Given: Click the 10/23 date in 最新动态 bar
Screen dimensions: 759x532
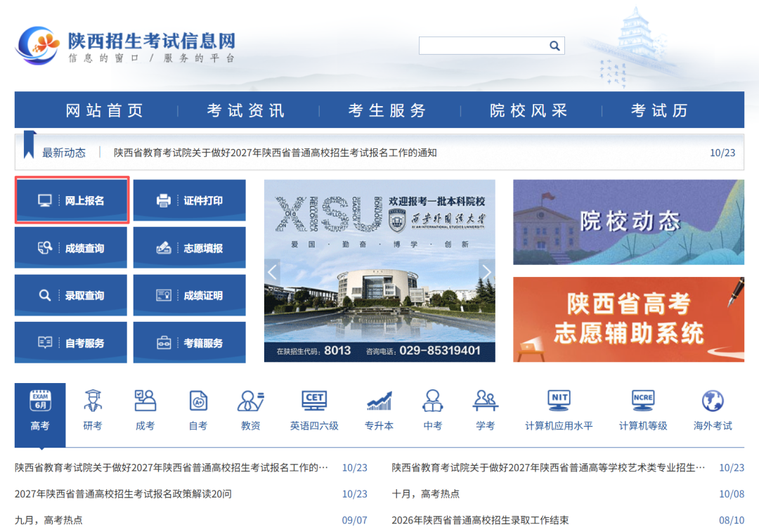Looking at the screenshot, I should [722, 153].
